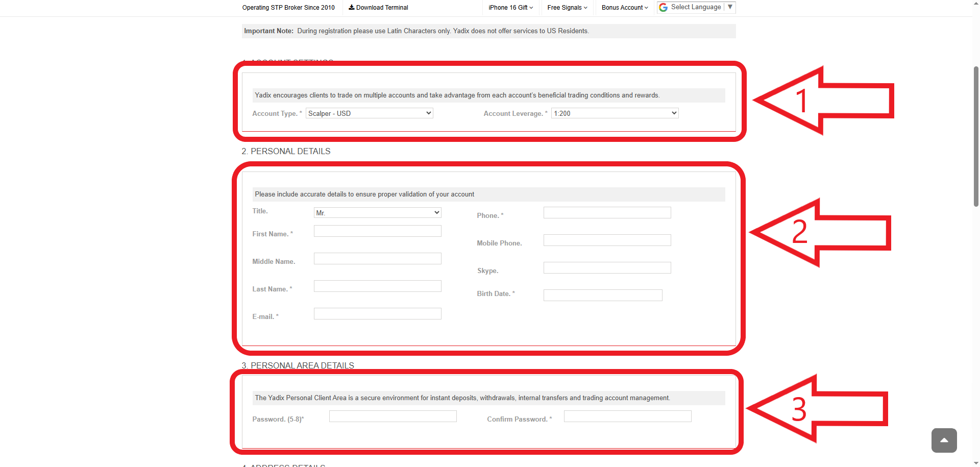Click the Phone input field
Screen dimensions: 980x467
[607, 213]
